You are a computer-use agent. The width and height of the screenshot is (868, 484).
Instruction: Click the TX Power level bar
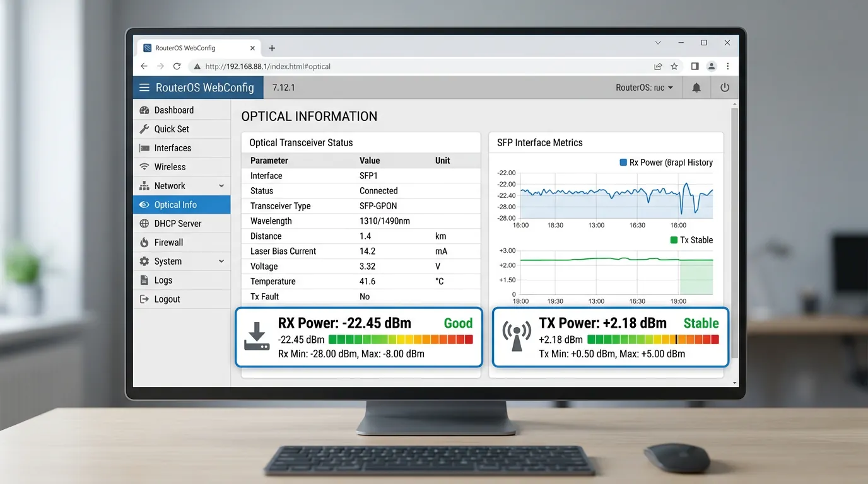coord(653,340)
